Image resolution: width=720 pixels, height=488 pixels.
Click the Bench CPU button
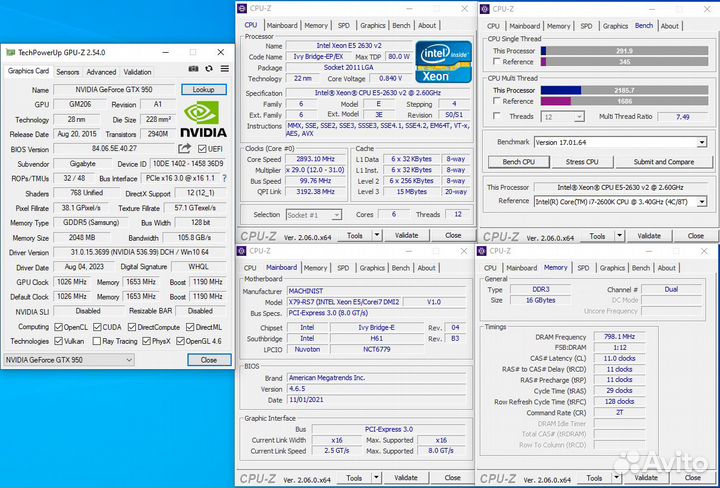tap(518, 162)
